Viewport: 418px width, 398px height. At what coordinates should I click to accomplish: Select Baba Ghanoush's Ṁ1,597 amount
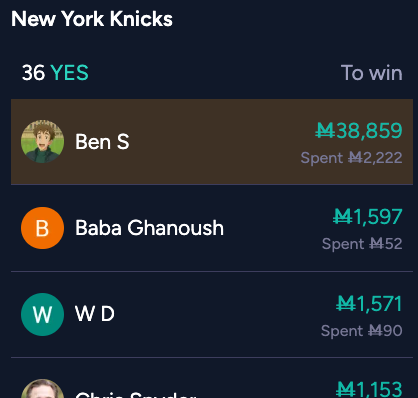click(368, 217)
